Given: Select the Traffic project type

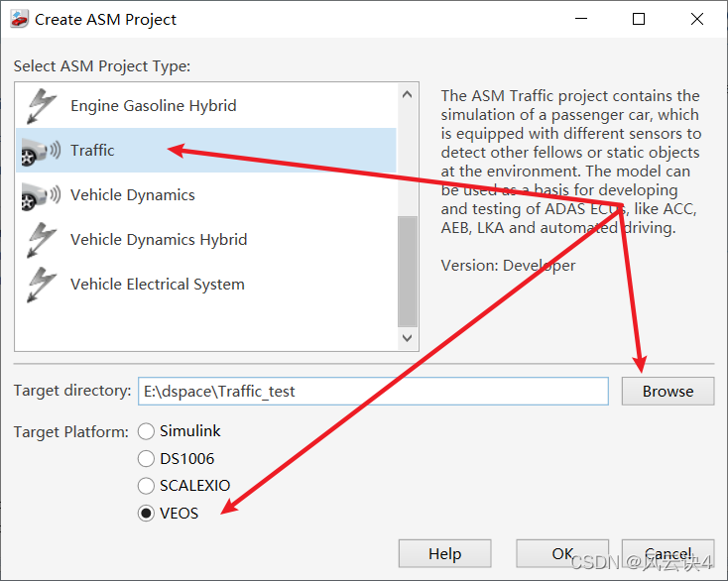Looking at the screenshot, I should click(x=206, y=151).
